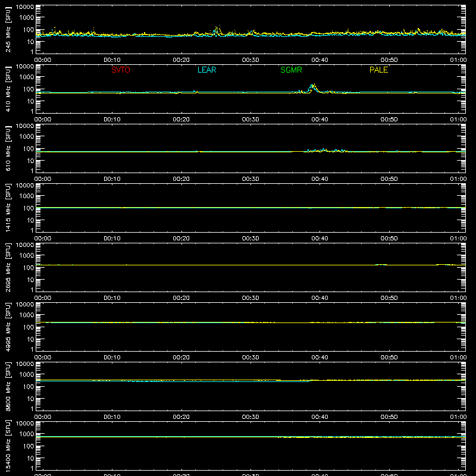Click 00:20 tick under the 1415 MHz plot

coord(181,239)
